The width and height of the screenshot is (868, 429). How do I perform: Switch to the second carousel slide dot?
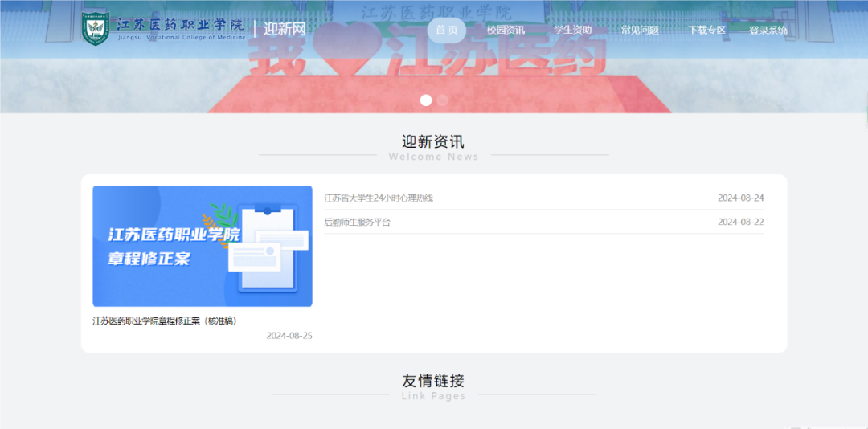(443, 100)
